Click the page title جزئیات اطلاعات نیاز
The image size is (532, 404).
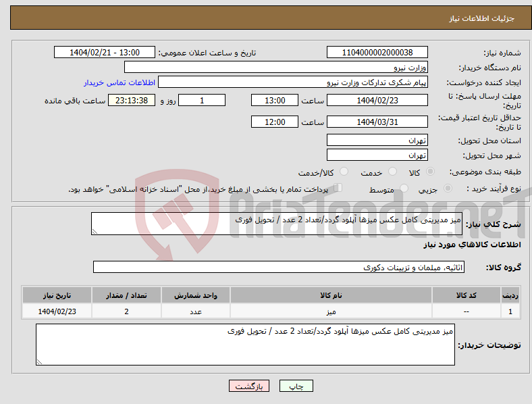click(481, 18)
